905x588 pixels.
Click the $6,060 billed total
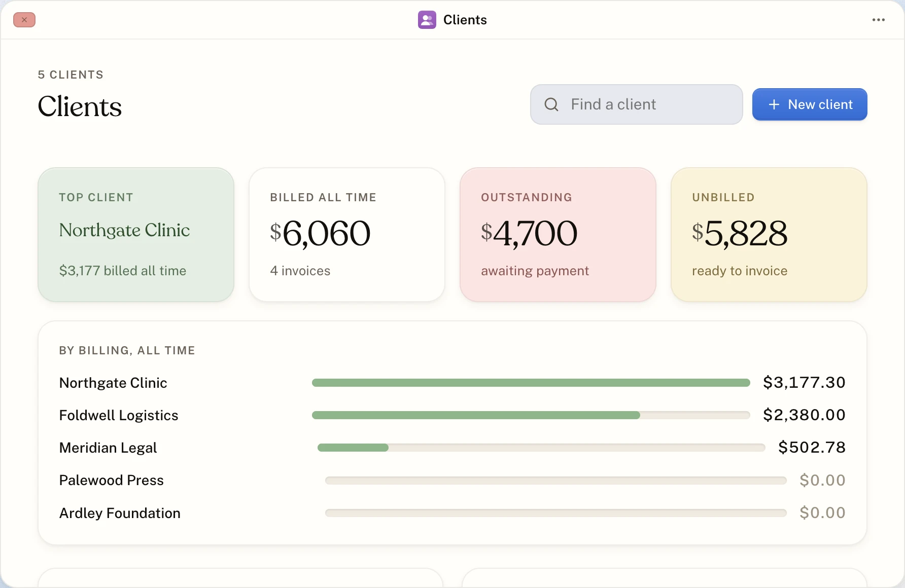(x=321, y=234)
